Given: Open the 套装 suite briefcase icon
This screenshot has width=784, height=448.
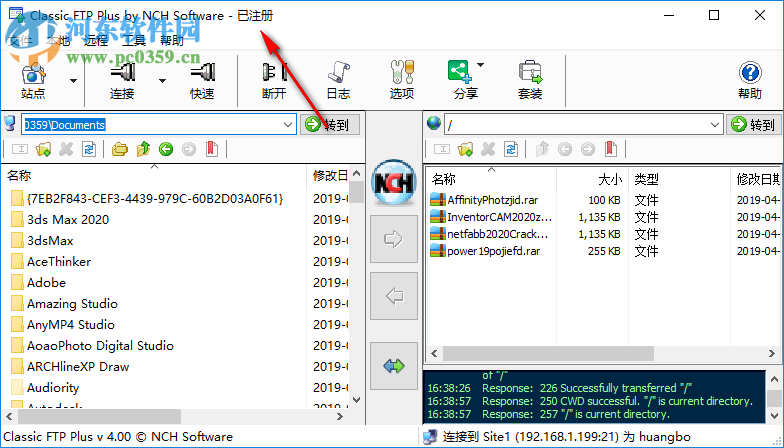Looking at the screenshot, I should click(x=530, y=80).
